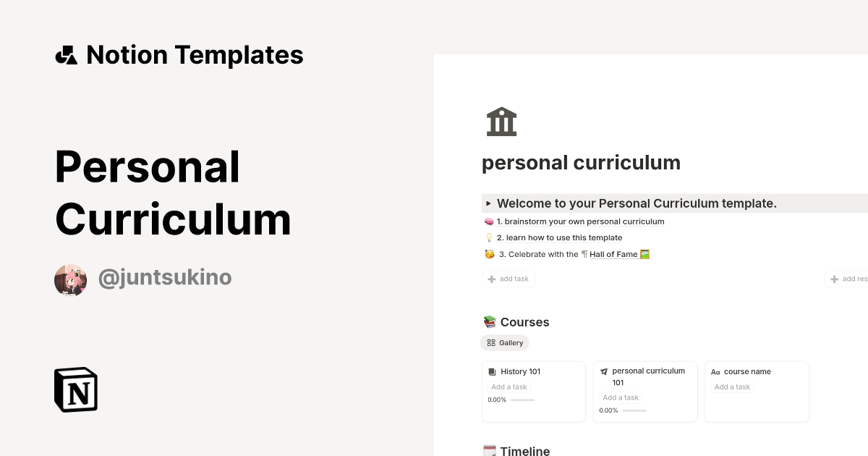Click the book icon on the History 101 card

(x=493, y=371)
